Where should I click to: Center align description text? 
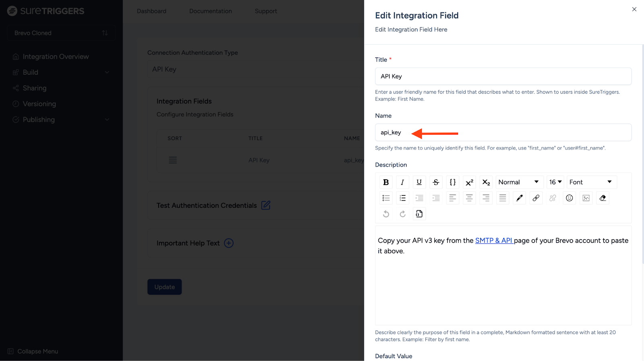[469, 198]
